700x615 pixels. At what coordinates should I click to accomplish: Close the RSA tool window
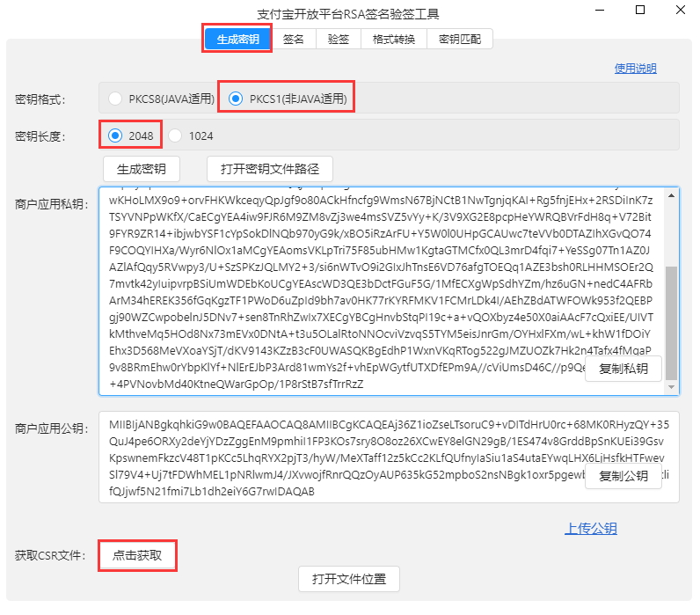pyautogui.click(x=681, y=10)
